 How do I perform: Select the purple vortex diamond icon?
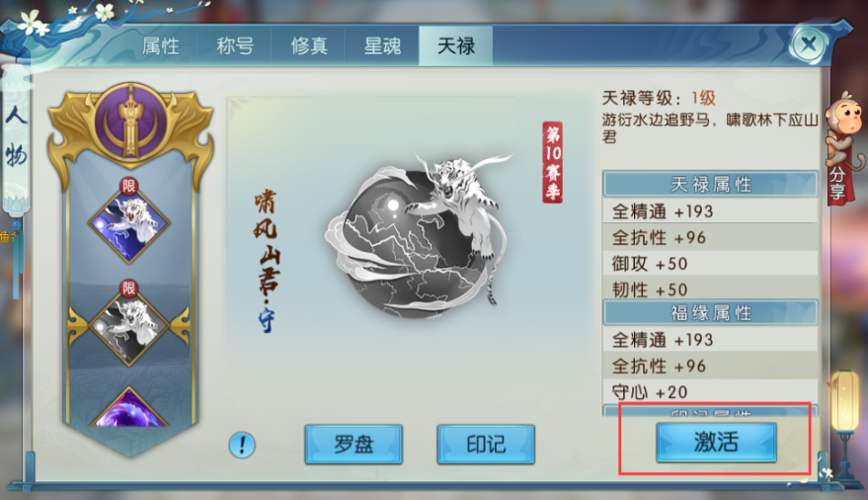coord(129,407)
